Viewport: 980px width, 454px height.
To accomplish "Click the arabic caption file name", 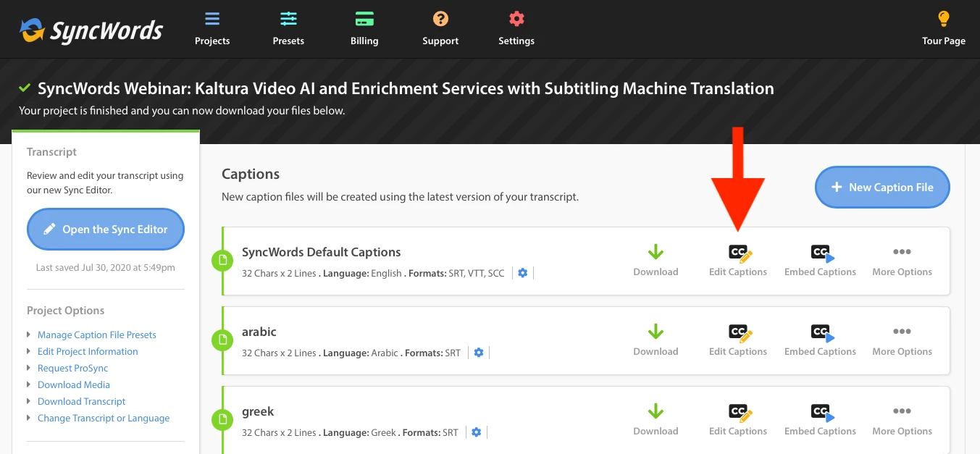I will tap(259, 332).
